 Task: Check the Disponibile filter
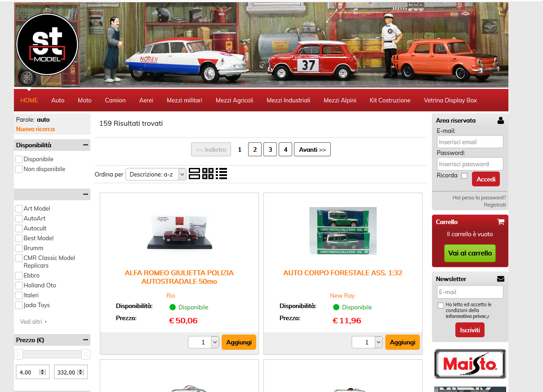[19, 159]
